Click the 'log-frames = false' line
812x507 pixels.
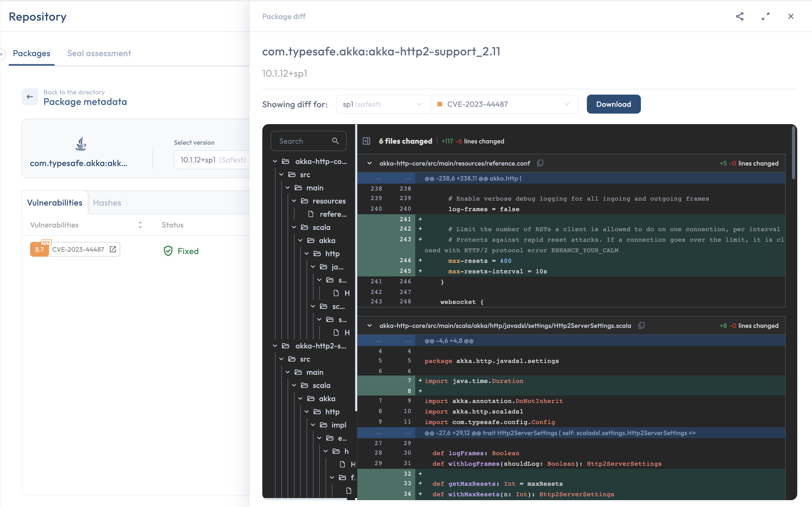click(x=484, y=209)
